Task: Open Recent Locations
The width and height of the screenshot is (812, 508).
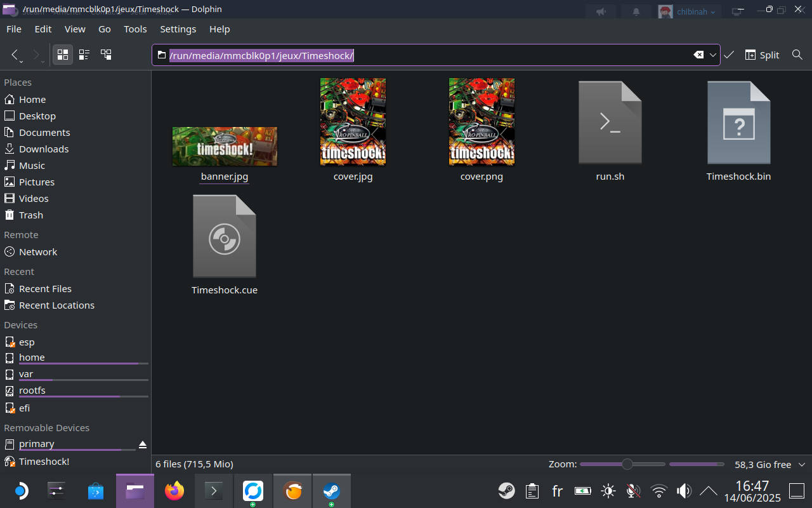Action: tap(75, 305)
